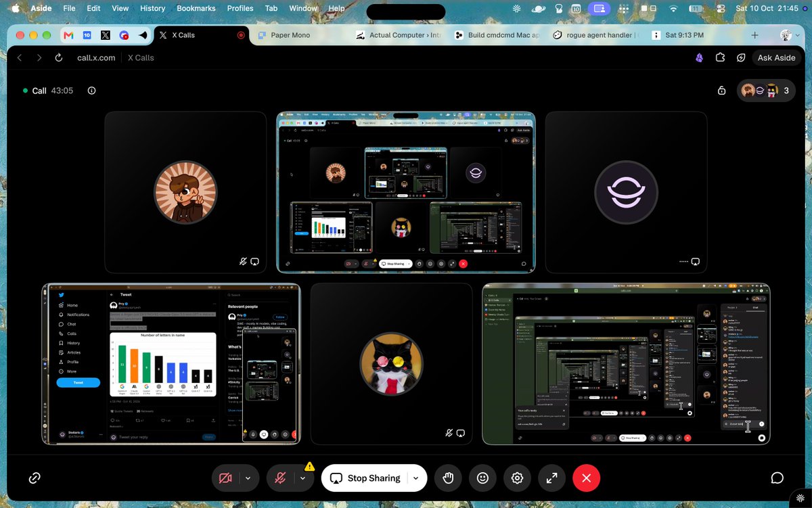Open the Profiles menu
812x508 pixels.
click(x=240, y=9)
